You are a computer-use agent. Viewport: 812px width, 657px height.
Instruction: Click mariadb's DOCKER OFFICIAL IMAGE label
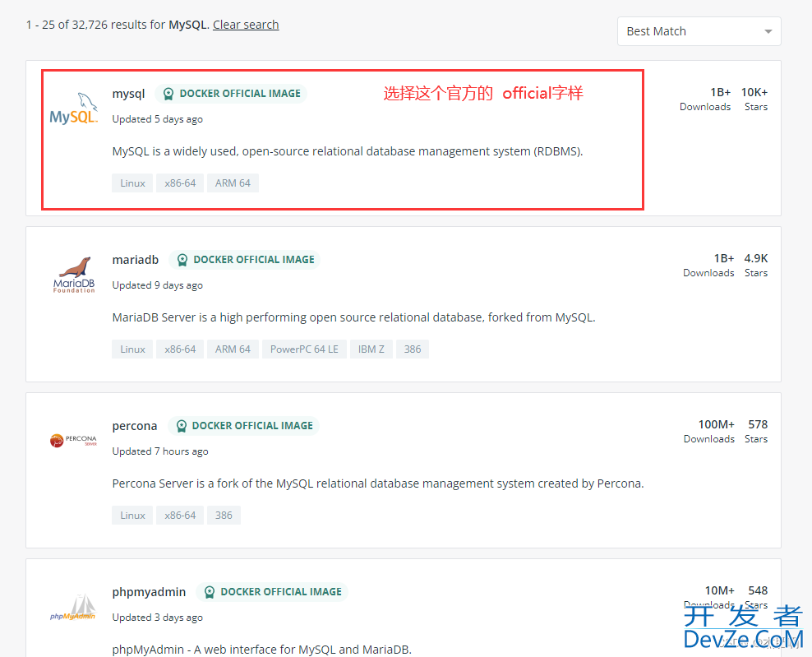coord(254,260)
